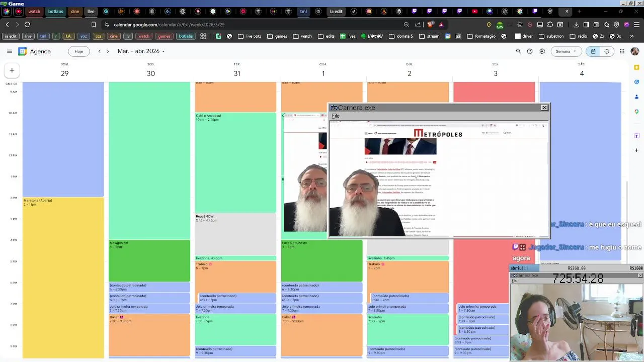This screenshot has width=644, height=362.
Task: Open the Google account avatar
Action: pos(634,51)
